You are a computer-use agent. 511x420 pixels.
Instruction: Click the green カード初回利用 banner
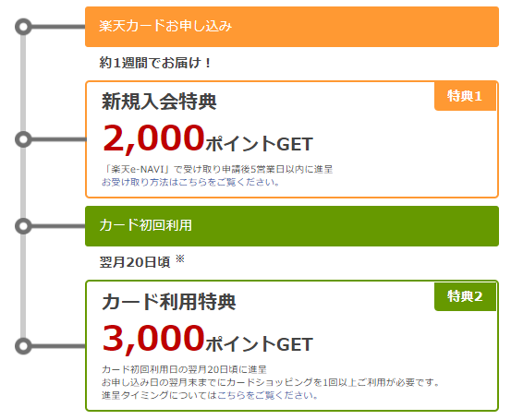tap(292, 226)
